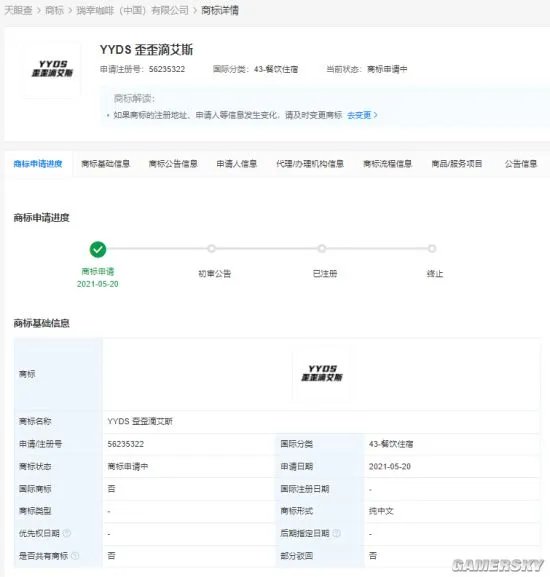
Task: Open the 天眼查 breadcrumb link
Action: pos(18,10)
